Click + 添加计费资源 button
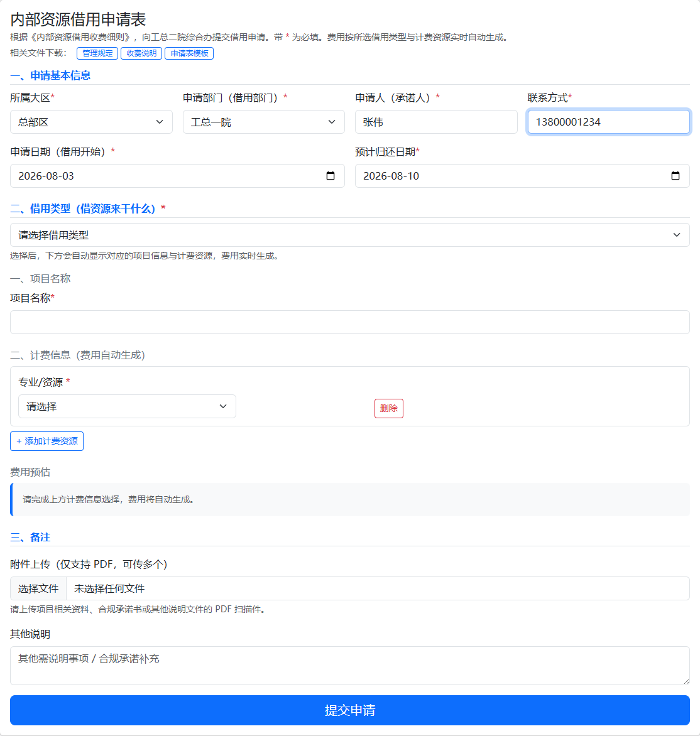The width and height of the screenshot is (700, 736). (x=47, y=441)
